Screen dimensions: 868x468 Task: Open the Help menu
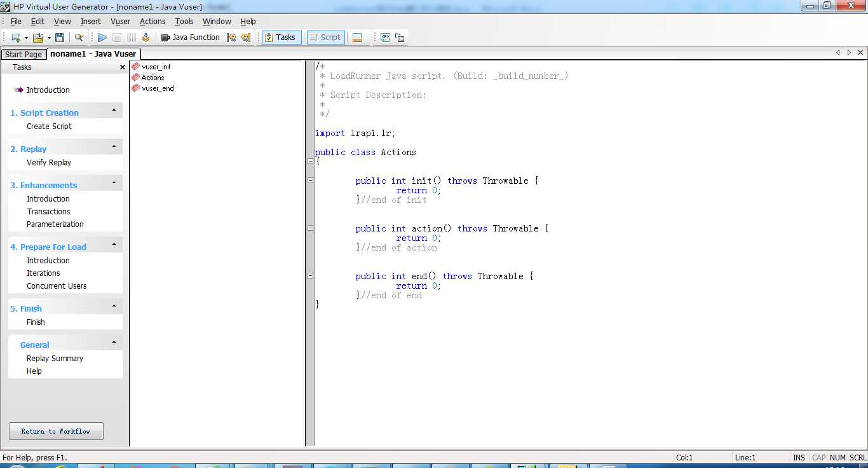point(248,21)
